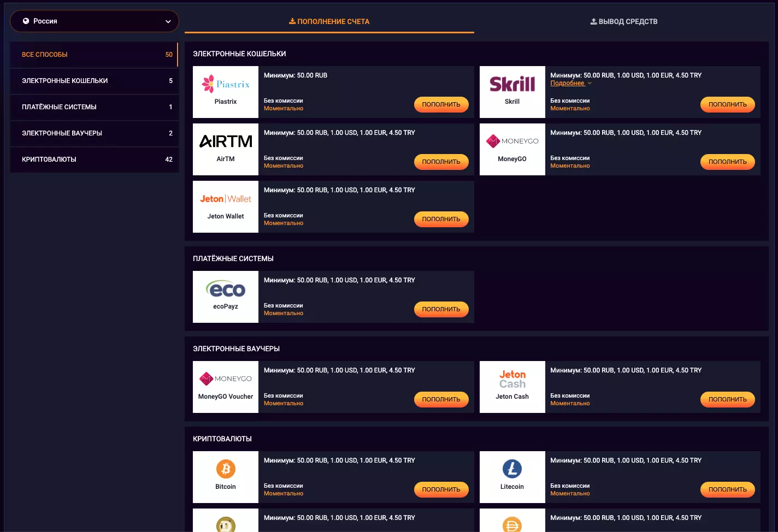Click ПОПОЛНИТЬ button for Piastrix
This screenshot has height=532, width=778.
pyautogui.click(x=441, y=104)
